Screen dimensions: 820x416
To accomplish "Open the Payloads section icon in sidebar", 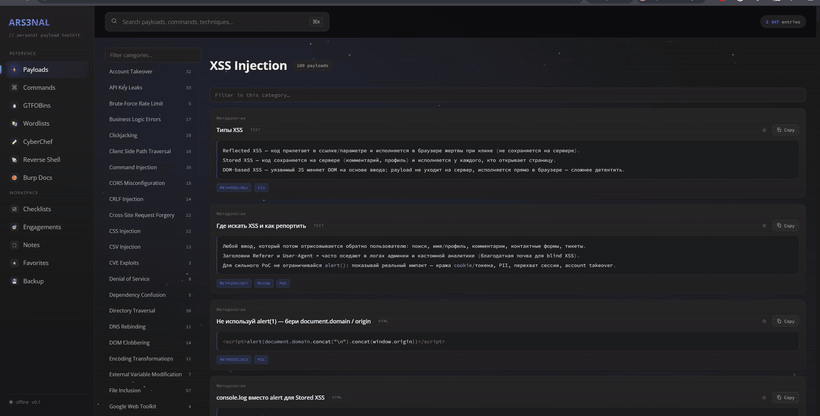I will [14, 70].
